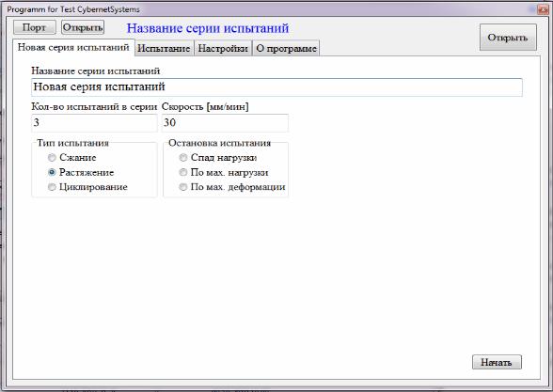Image resolution: width=553 pixels, height=392 pixels.
Task: Close the Programm for Test window
Action: 543,9
